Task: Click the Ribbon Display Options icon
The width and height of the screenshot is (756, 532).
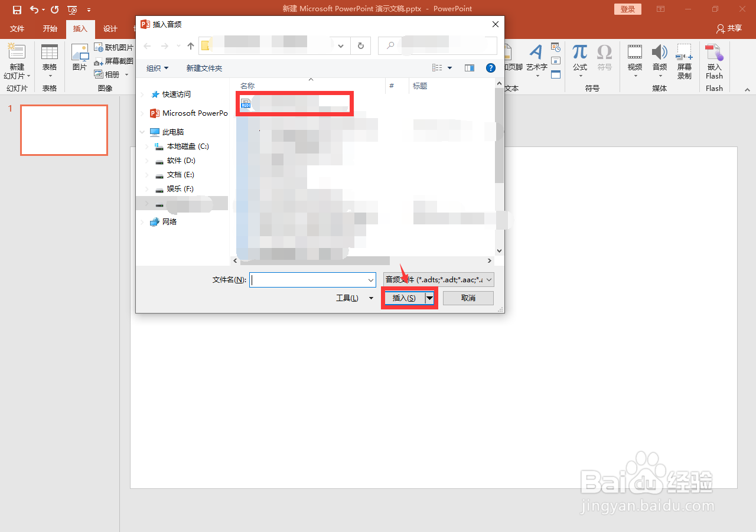Action: point(660,9)
